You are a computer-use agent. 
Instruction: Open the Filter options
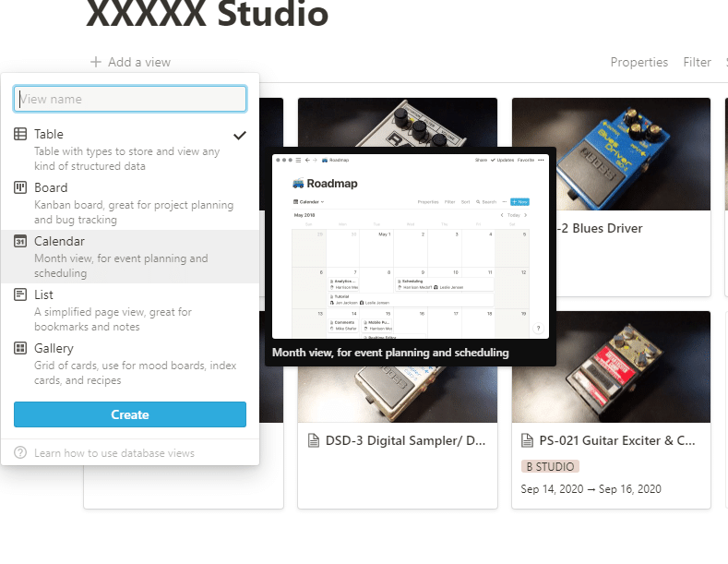pos(697,62)
